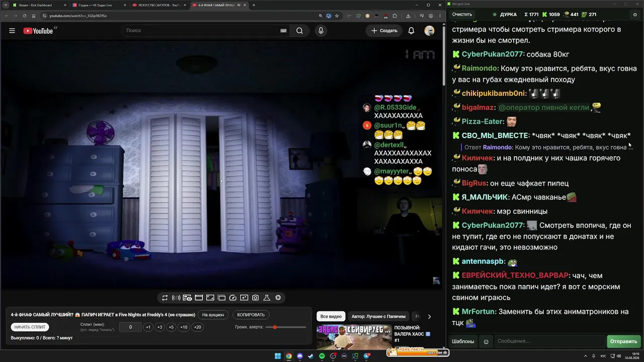Click username CyberPukan2077 on 'собака 80кг' message
The width and height of the screenshot is (644, 362).
(493, 54)
